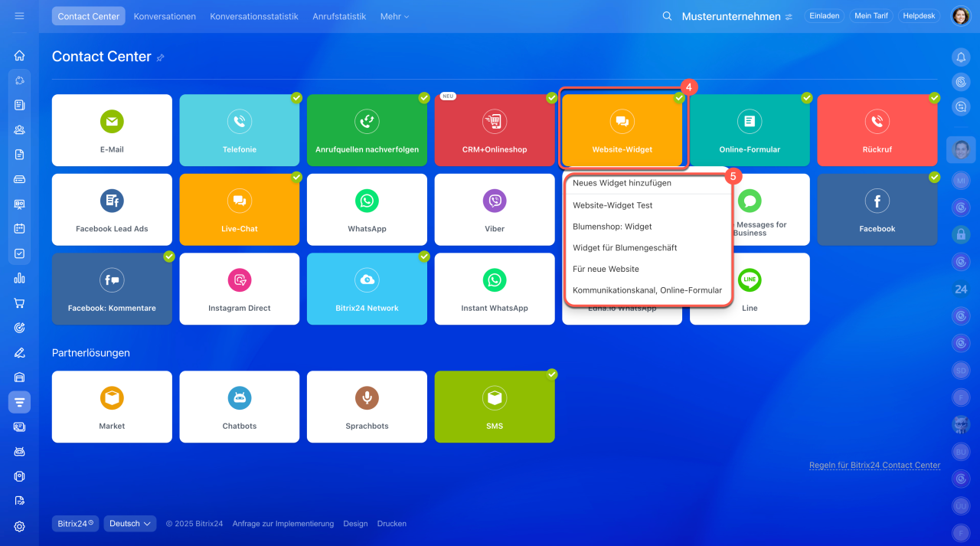Select Blumenshop: Widget entry
Viewport: 980px width, 546px height.
pos(612,227)
